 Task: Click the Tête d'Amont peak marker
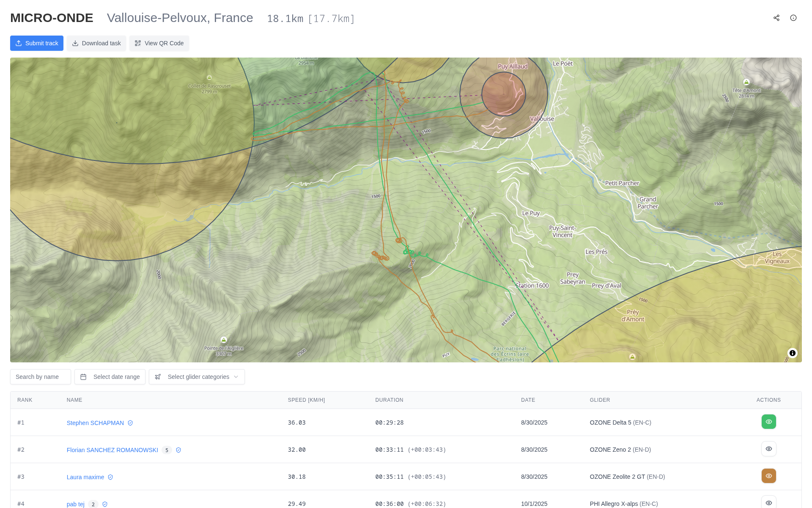tap(746, 82)
